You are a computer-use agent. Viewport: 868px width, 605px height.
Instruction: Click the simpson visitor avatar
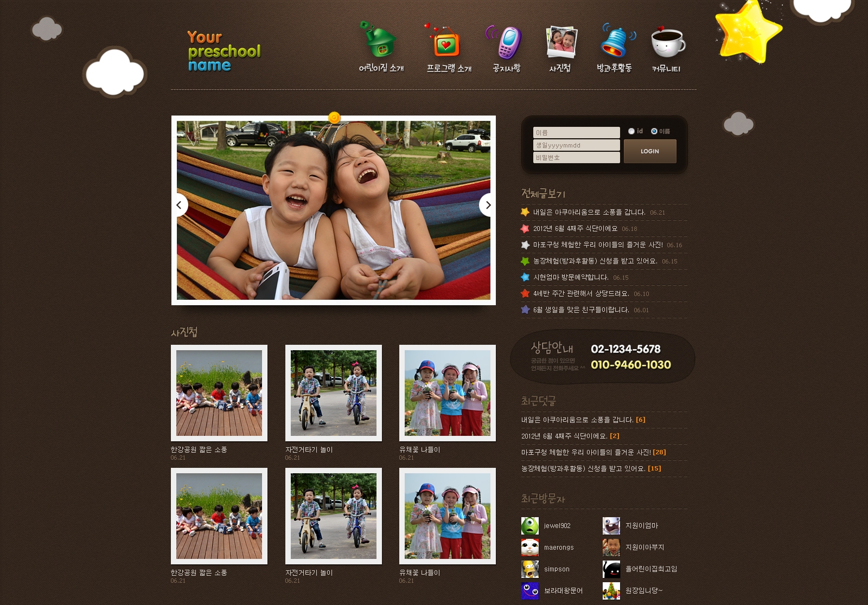[x=530, y=569]
